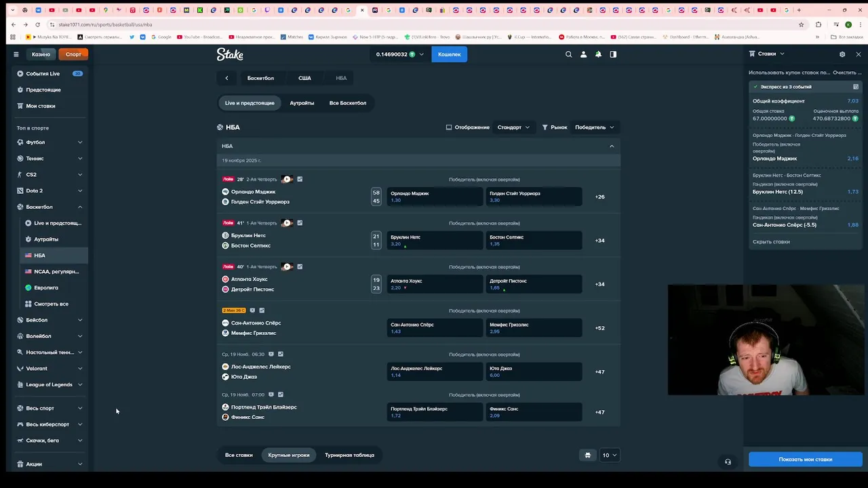Open the search magnifier icon
The image size is (868, 488).
(x=568, y=54)
